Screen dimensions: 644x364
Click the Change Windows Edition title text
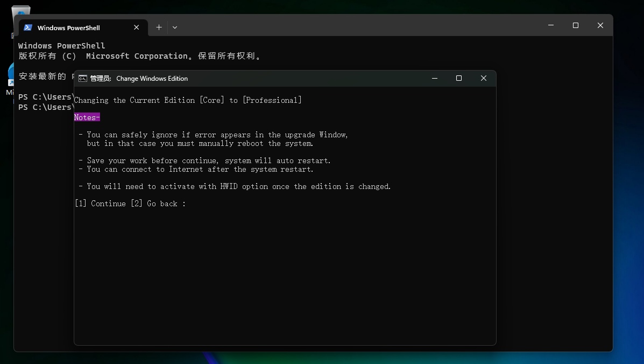(152, 79)
